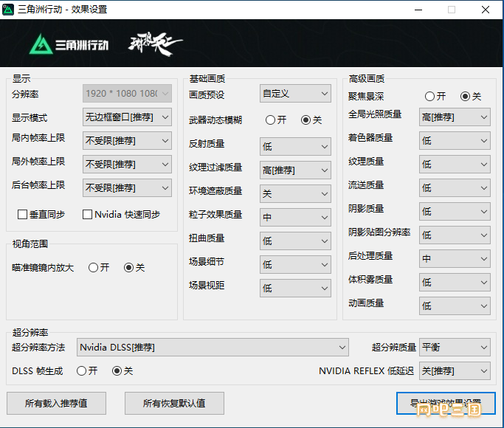This screenshot has width=504, height=428.
Task: Click 所有载入推荐值 button
Action: [56, 403]
